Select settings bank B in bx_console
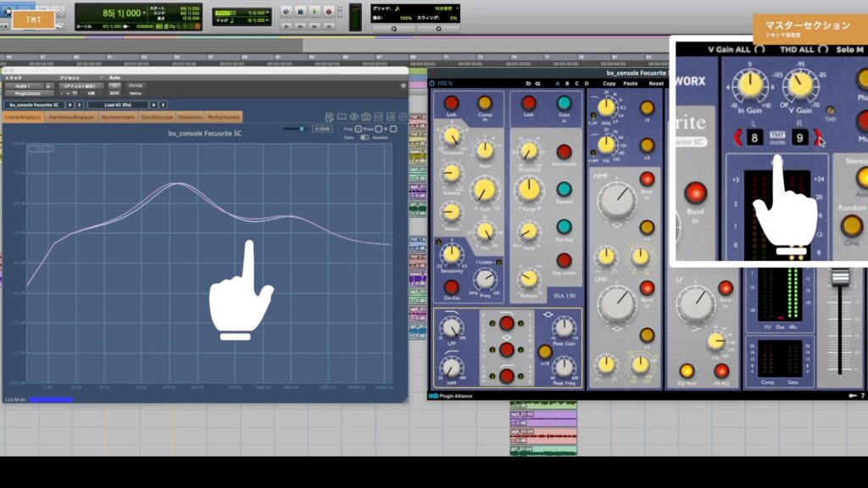This screenshot has width=868, height=488. click(567, 84)
